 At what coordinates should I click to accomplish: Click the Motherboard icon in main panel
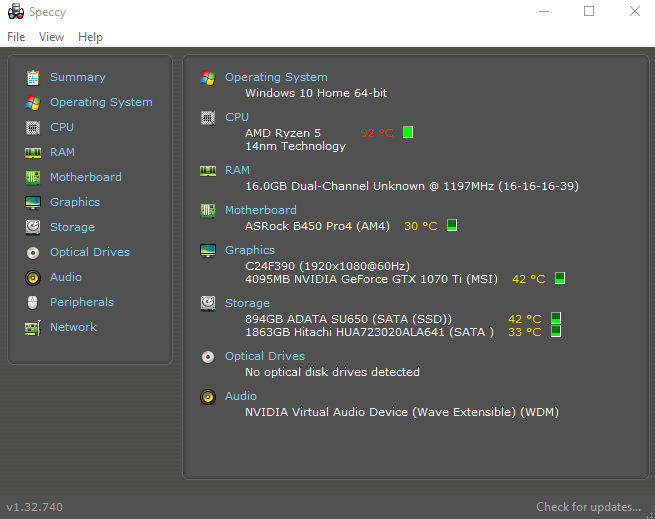[208, 211]
